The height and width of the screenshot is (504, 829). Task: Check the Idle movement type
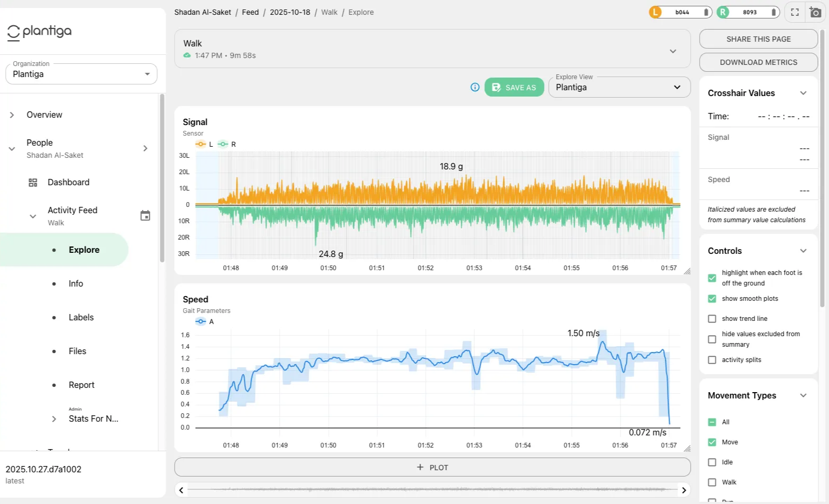tap(712, 462)
